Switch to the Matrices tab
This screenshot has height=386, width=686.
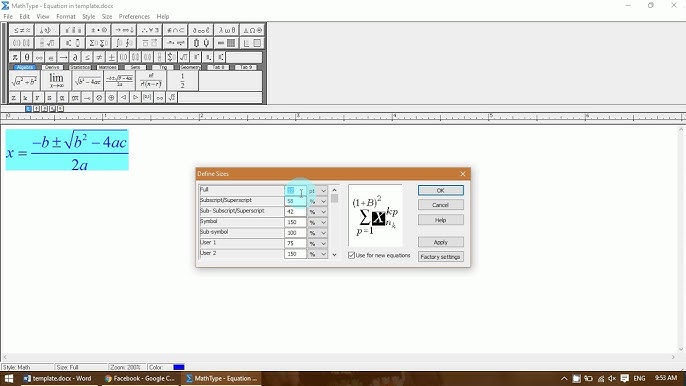(x=107, y=67)
